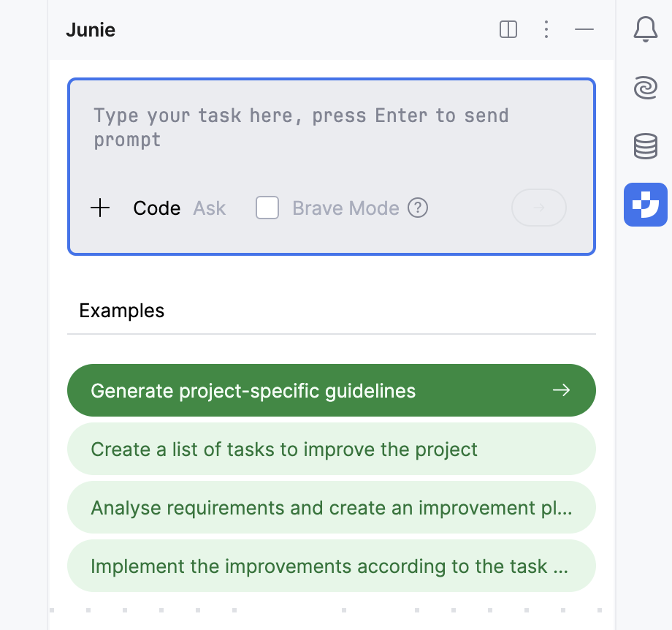Choose Analyse requirements and create improvement plan
672x630 pixels.
tap(332, 507)
